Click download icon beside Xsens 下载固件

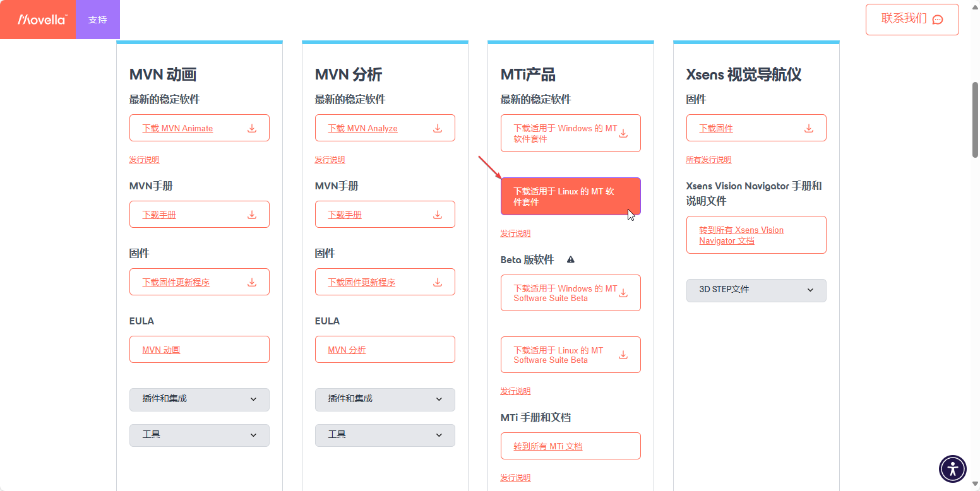(x=809, y=128)
